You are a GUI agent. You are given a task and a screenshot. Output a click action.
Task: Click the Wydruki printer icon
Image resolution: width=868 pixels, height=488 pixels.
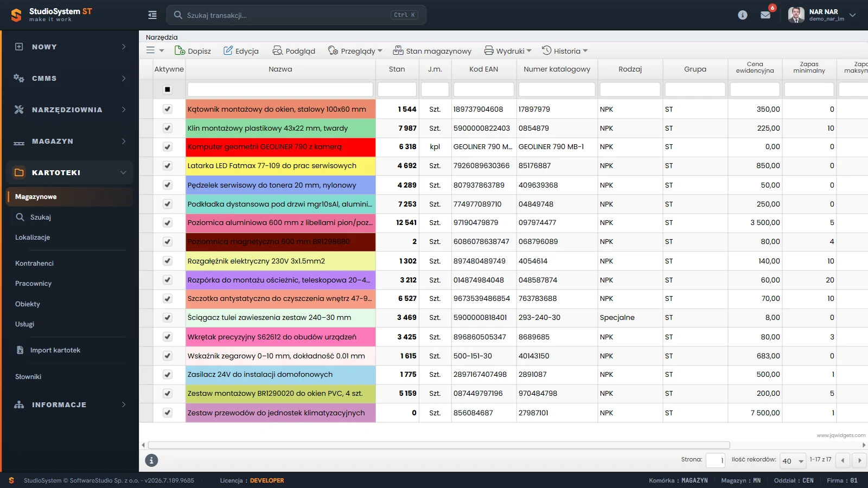click(489, 50)
